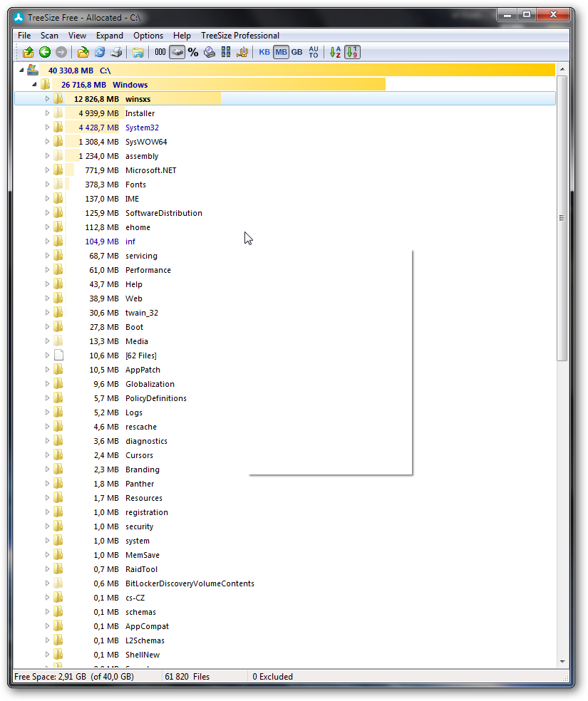The width and height of the screenshot is (588, 701).
Task: Expand the winsxs folder
Action: [x=47, y=99]
